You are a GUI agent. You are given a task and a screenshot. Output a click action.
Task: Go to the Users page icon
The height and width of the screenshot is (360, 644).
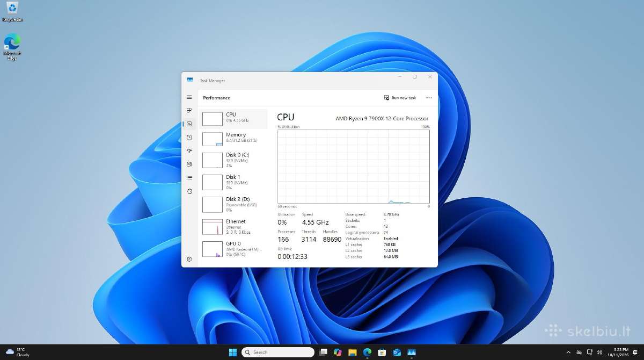point(189,164)
